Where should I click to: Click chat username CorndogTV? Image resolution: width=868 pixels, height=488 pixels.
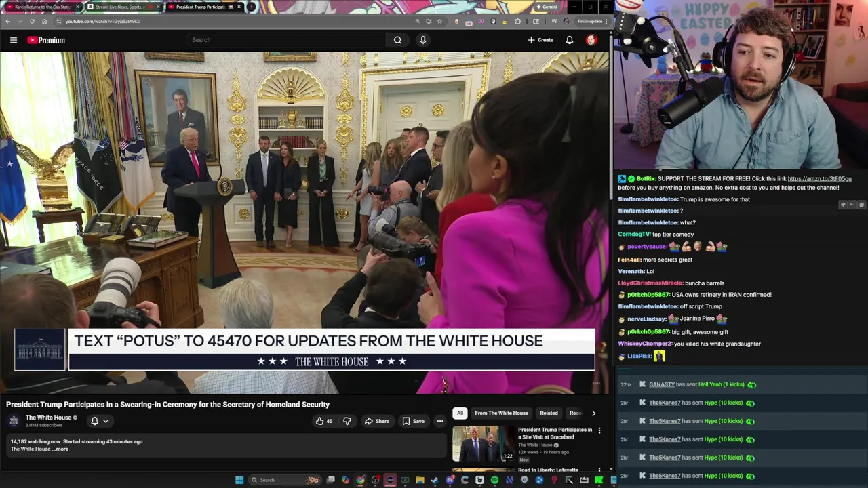(633, 235)
